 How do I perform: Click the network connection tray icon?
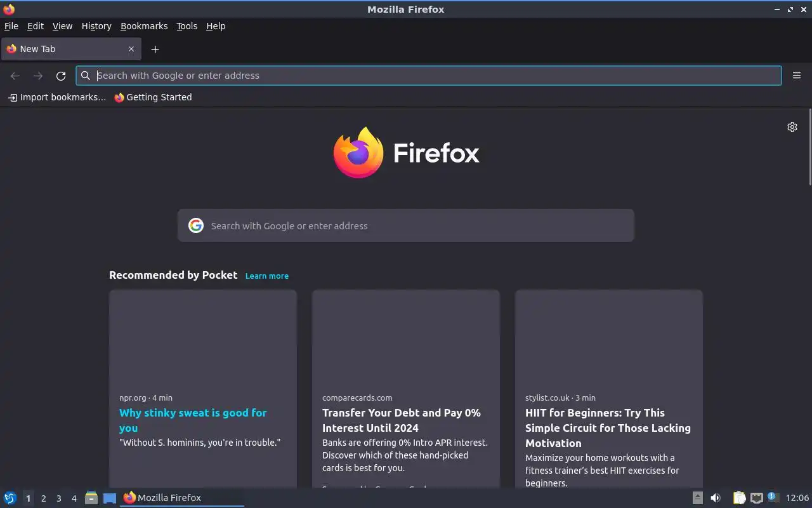[x=756, y=498]
